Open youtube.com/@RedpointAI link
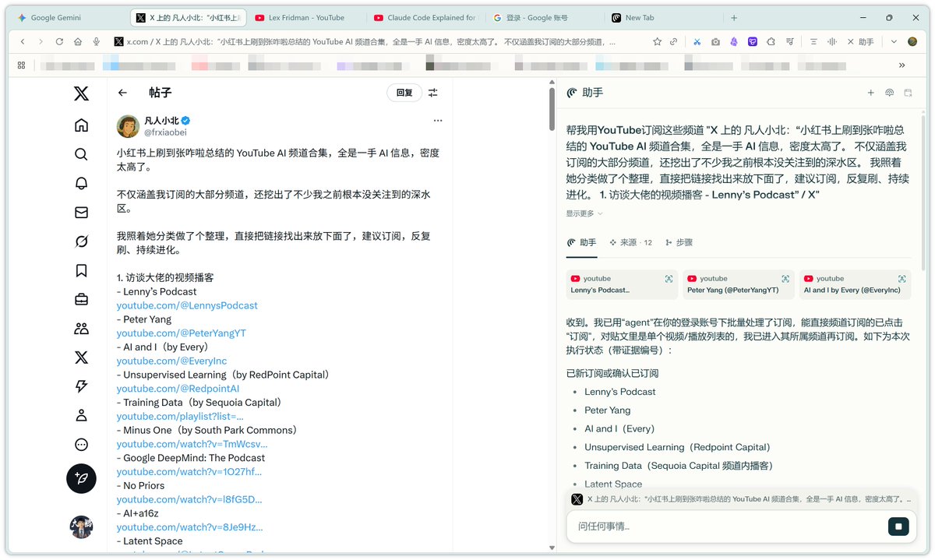 (178, 389)
